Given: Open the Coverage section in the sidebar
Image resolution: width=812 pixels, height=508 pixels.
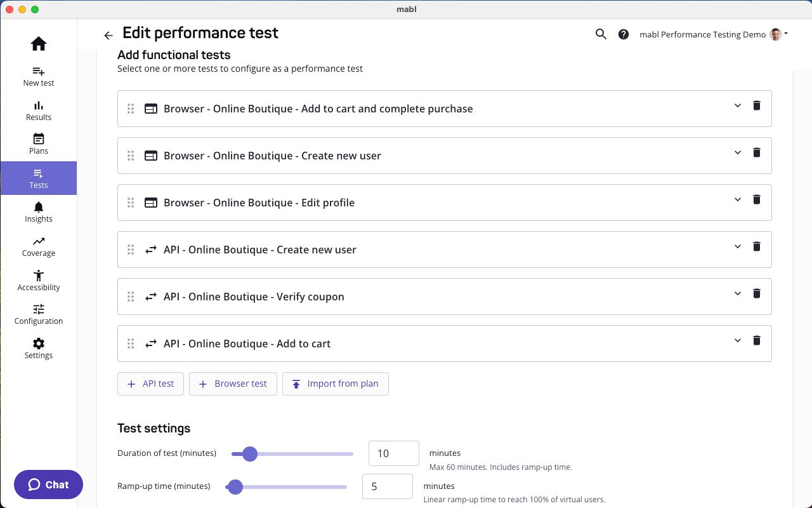Looking at the screenshot, I should pyautogui.click(x=38, y=246).
